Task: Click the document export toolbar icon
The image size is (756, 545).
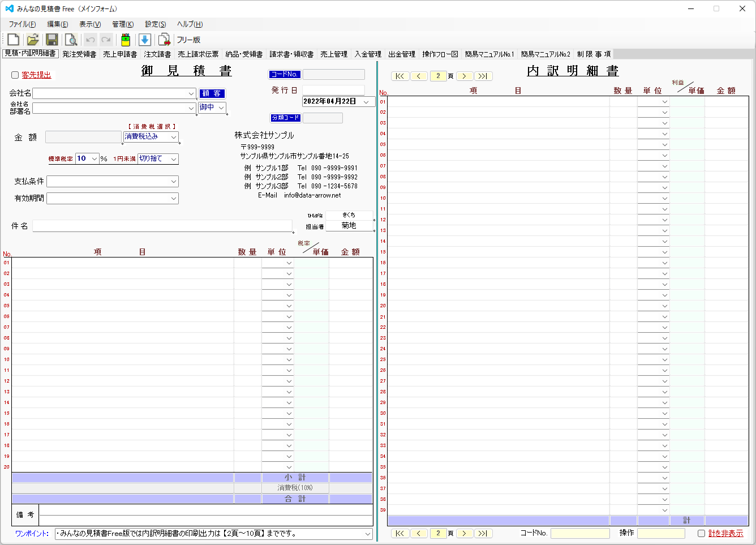Action: pos(164,38)
